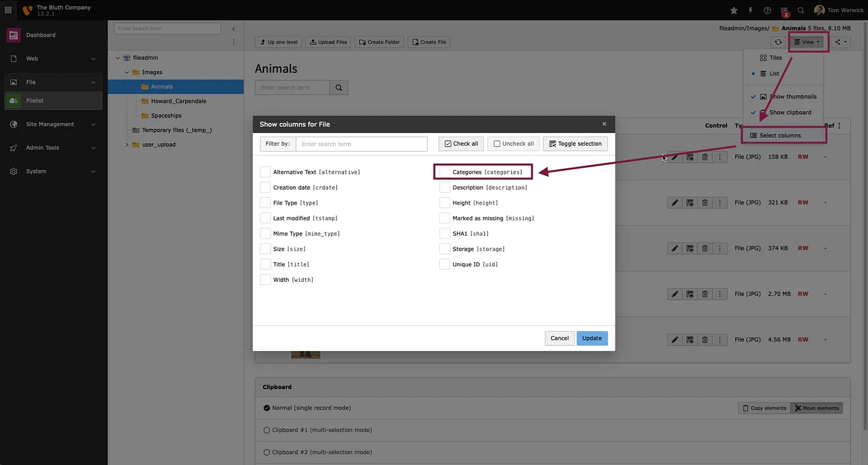
Task: Click the Filter by search field
Action: pos(361,144)
